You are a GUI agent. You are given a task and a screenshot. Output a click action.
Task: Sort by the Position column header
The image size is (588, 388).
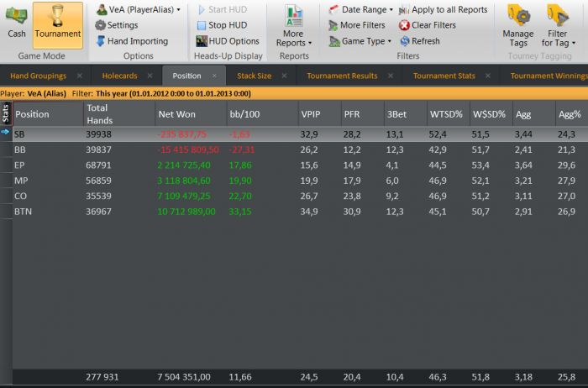coord(48,114)
